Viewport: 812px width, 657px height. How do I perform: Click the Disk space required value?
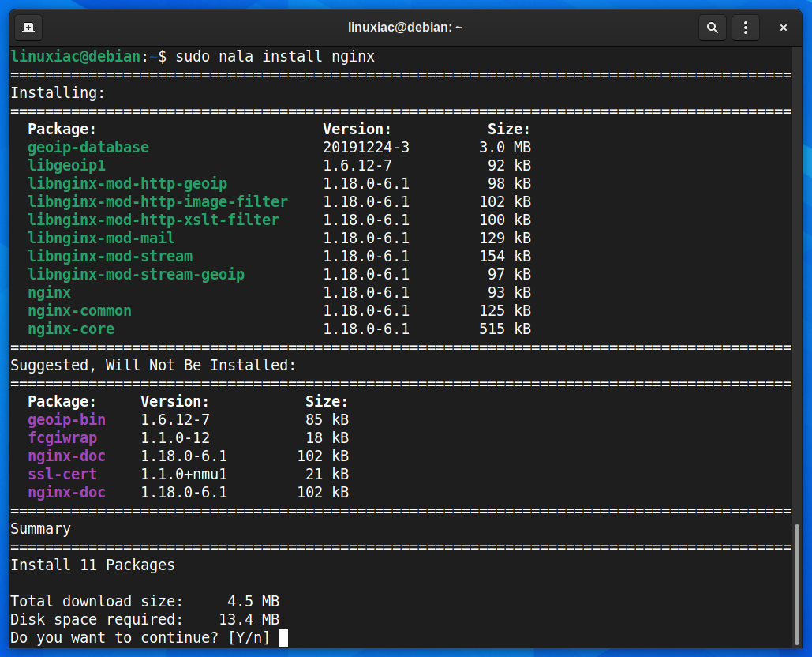(249, 619)
